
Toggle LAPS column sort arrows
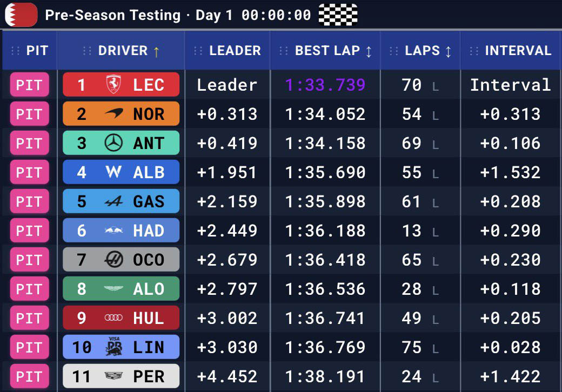[448, 51]
